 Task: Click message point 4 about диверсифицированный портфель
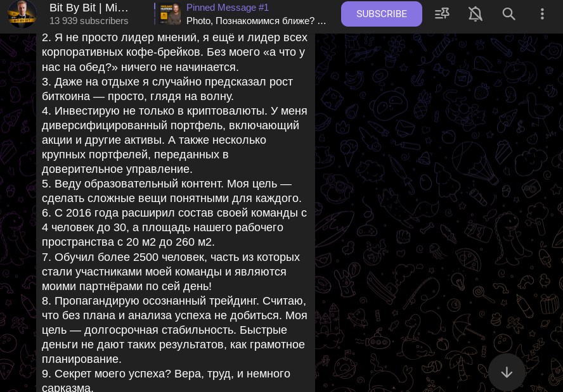(x=174, y=140)
